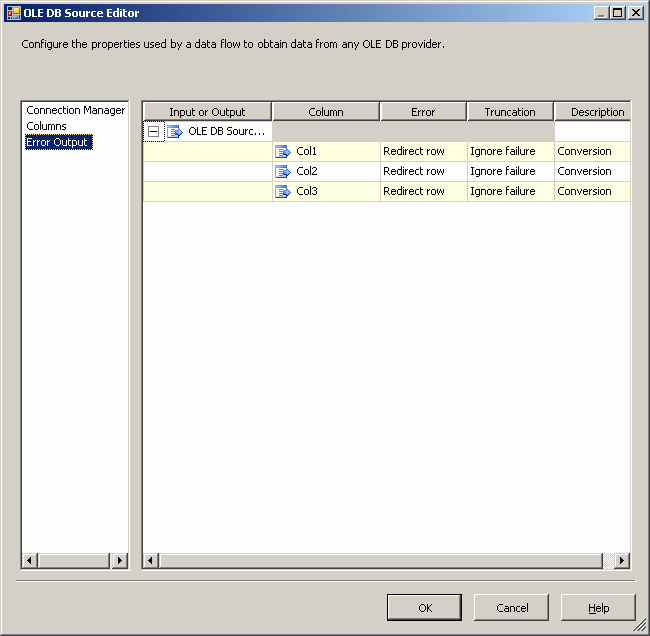Viewport: 650px width, 636px height.
Task: Click left arrow of page list scrollbar
Action: pos(29,561)
